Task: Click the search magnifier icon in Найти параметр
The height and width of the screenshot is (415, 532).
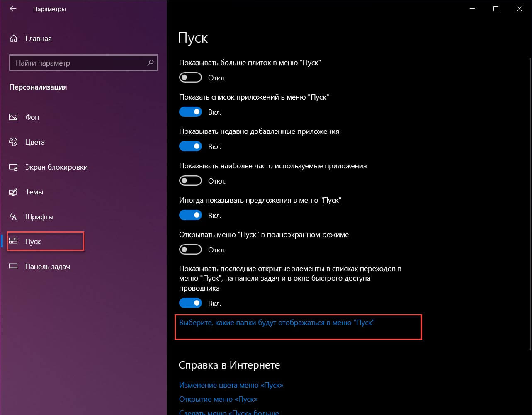Action: [x=151, y=63]
